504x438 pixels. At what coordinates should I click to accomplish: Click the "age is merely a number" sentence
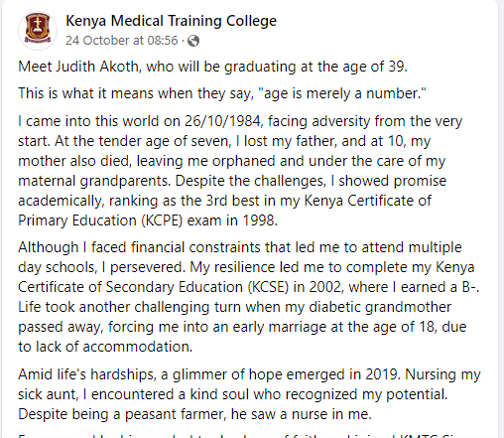pos(222,93)
